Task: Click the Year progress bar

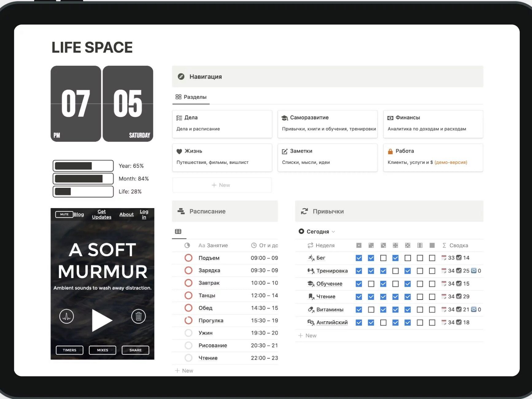Action: tap(83, 166)
